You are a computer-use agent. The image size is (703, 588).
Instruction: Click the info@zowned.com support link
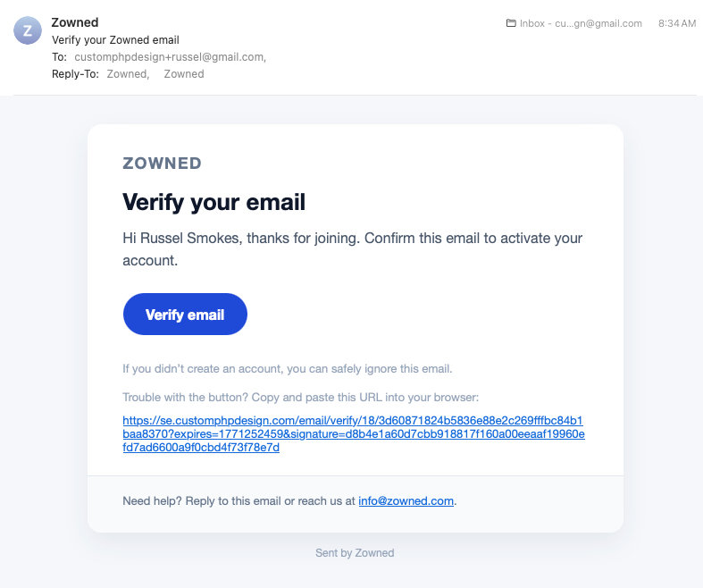pos(406,501)
